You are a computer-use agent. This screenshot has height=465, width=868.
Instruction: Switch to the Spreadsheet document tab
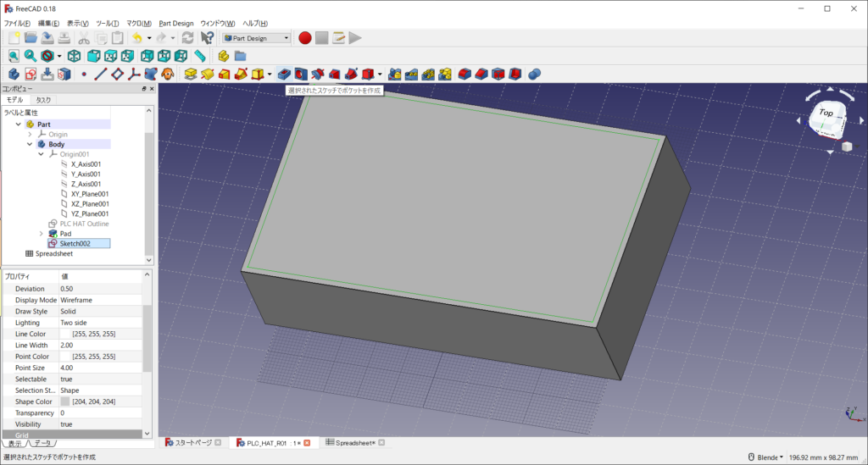coord(354,442)
